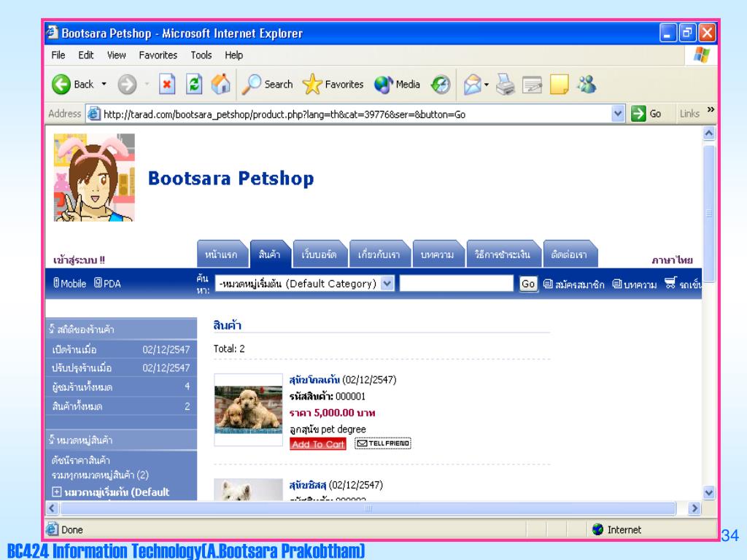This screenshot has height=560, width=747.
Task: Click the horizontal scrollbar right arrow
Action: (x=694, y=508)
